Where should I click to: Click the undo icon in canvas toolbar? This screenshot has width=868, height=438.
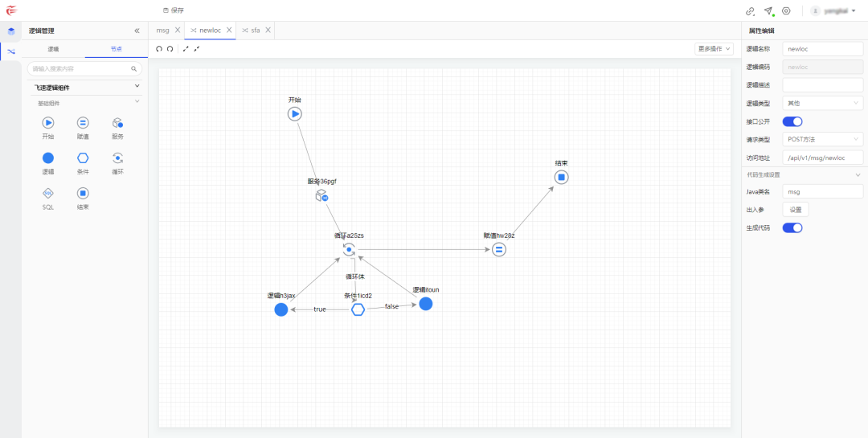point(159,49)
